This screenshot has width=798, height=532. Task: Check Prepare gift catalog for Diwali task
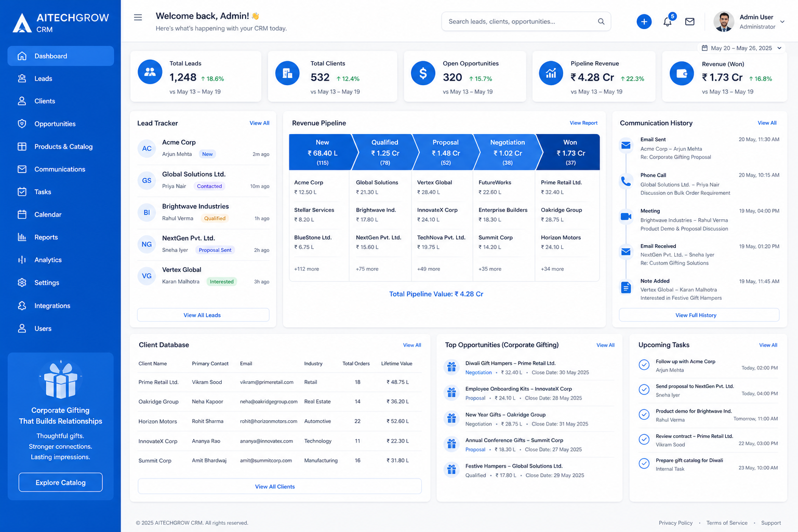pyautogui.click(x=644, y=463)
